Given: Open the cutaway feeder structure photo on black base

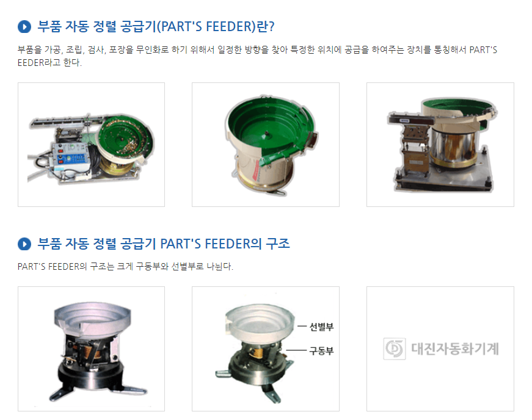Looking at the screenshot, I should 91,349.
